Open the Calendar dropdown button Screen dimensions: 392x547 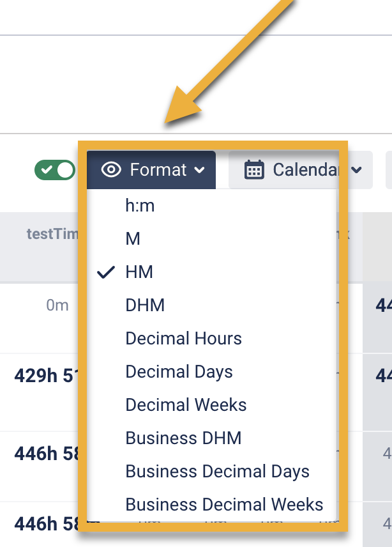[300, 170]
